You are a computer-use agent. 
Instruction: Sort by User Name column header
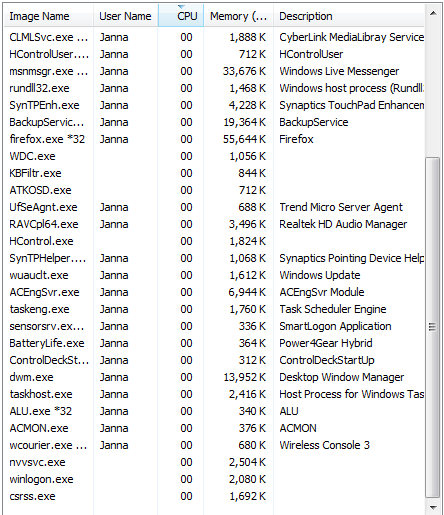pyautogui.click(x=126, y=16)
